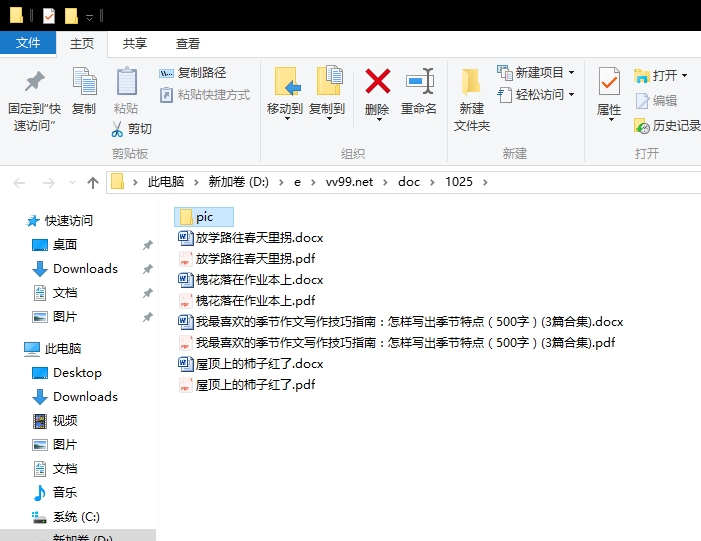Open the recent locations dropdown arrow
701x541 pixels.
pos(72,183)
